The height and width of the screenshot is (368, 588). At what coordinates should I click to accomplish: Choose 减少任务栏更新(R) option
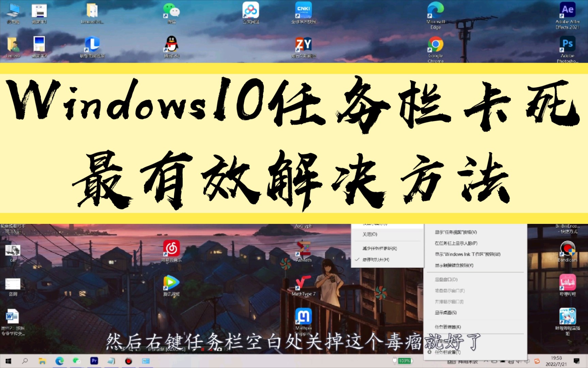[x=387, y=248]
